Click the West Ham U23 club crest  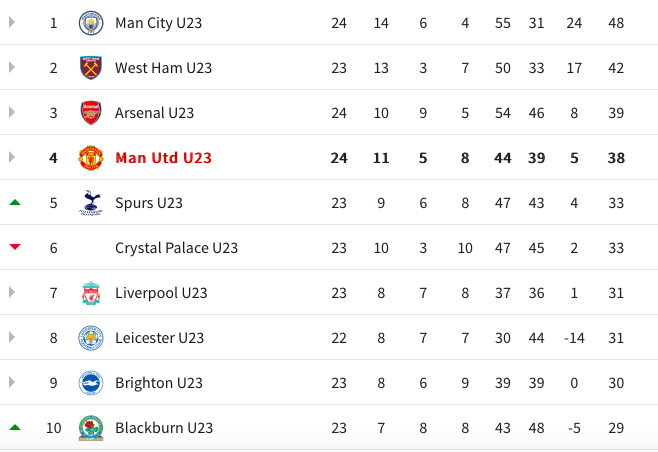point(91,68)
